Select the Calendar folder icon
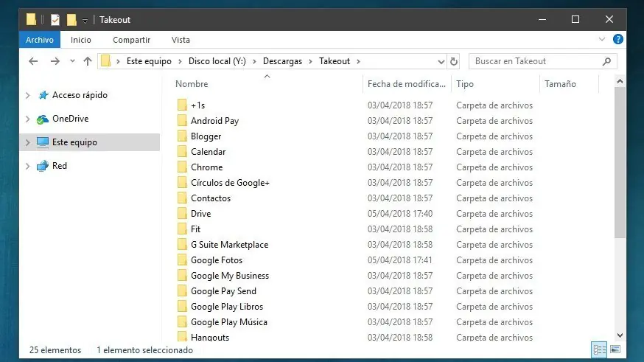Image resolution: width=644 pixels, height=362 pixels. point(182,151)
